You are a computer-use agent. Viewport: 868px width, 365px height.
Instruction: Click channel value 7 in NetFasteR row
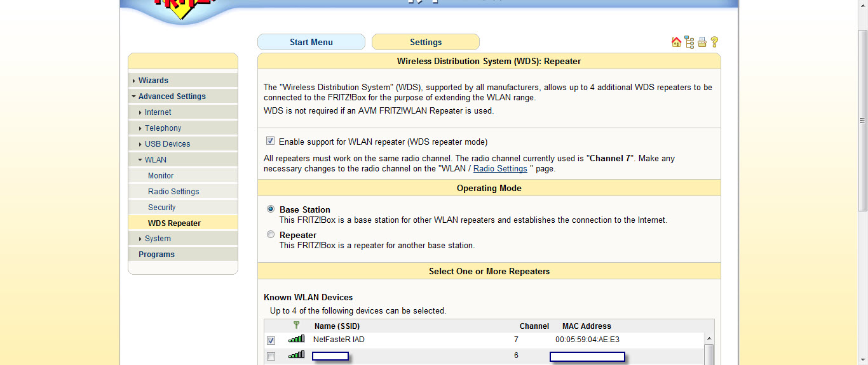pos(516,340)
